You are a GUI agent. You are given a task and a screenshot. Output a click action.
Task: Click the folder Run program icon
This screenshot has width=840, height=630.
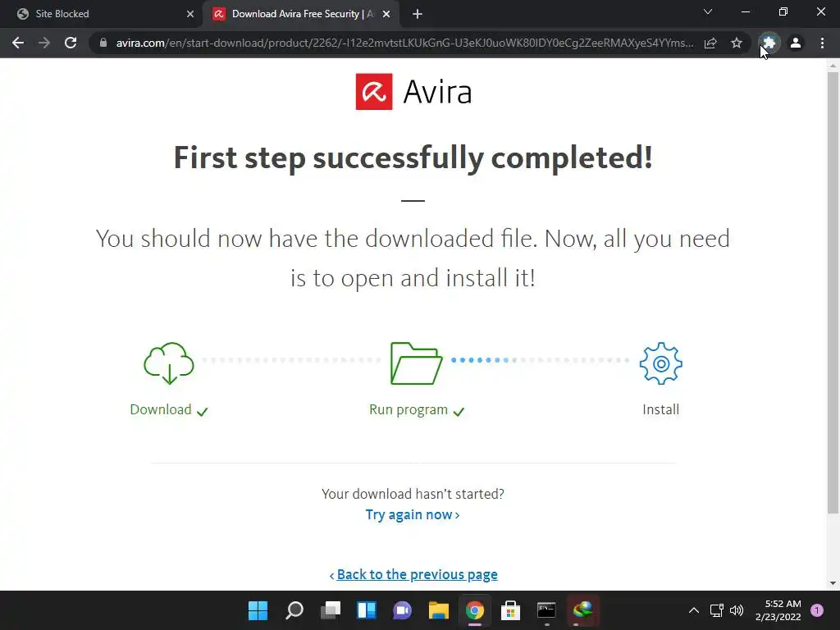[416, 363]
